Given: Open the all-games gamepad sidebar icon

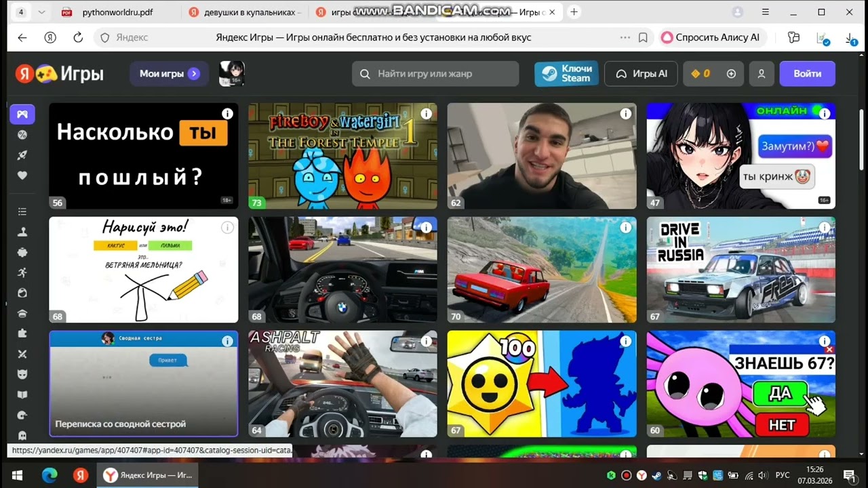Looking at the screenshot, I should pyautogui.click(x=22, y=114).
